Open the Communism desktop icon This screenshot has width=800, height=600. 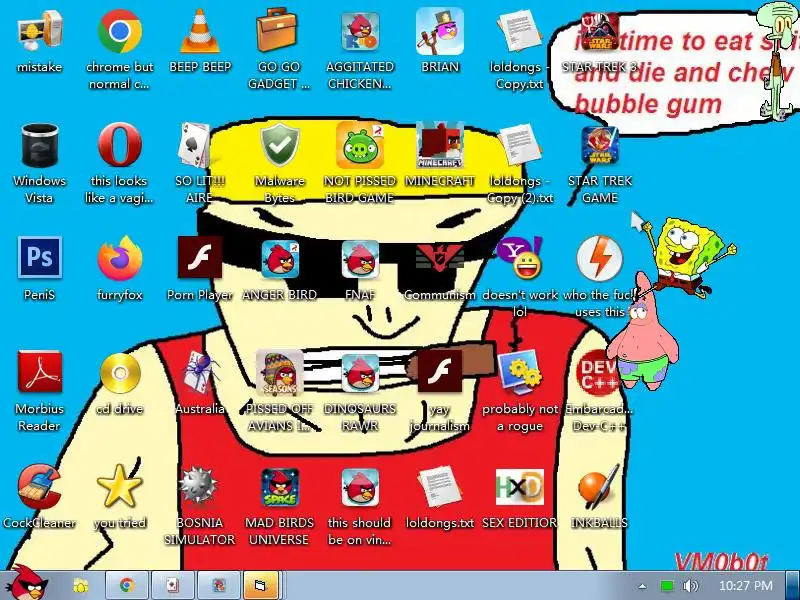point(440,258)
